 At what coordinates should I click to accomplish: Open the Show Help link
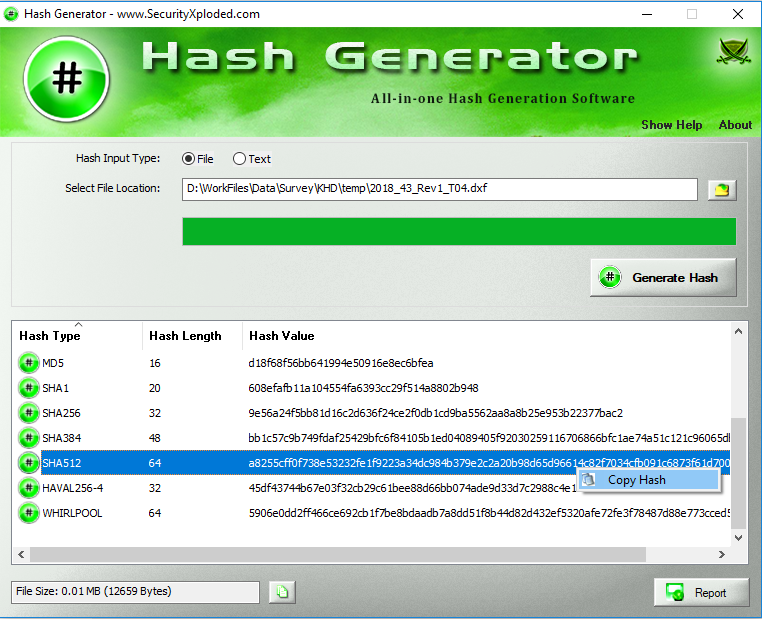point(672,125)
